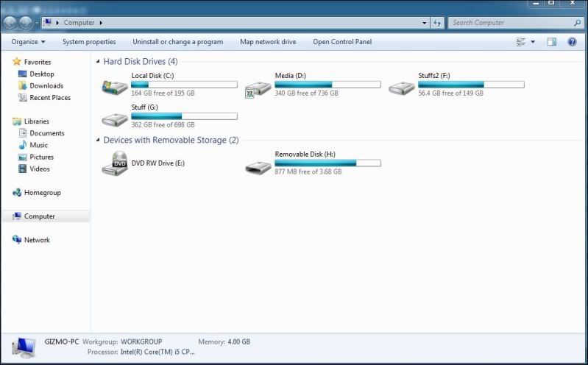588x365 pixels.
Task: Select the Removable Disk (H:) icon
Action: (258, 167)
